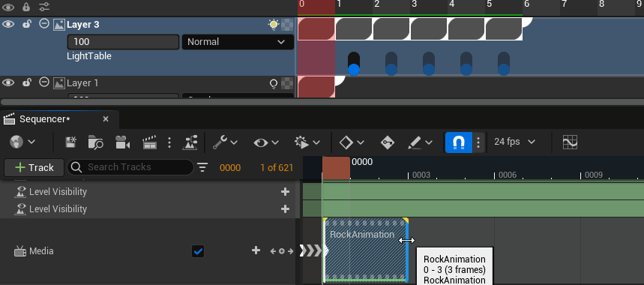The height and width of the screenshot is (285, 644).
Task: Click the header lock column icon
Action: pos(26,7)
